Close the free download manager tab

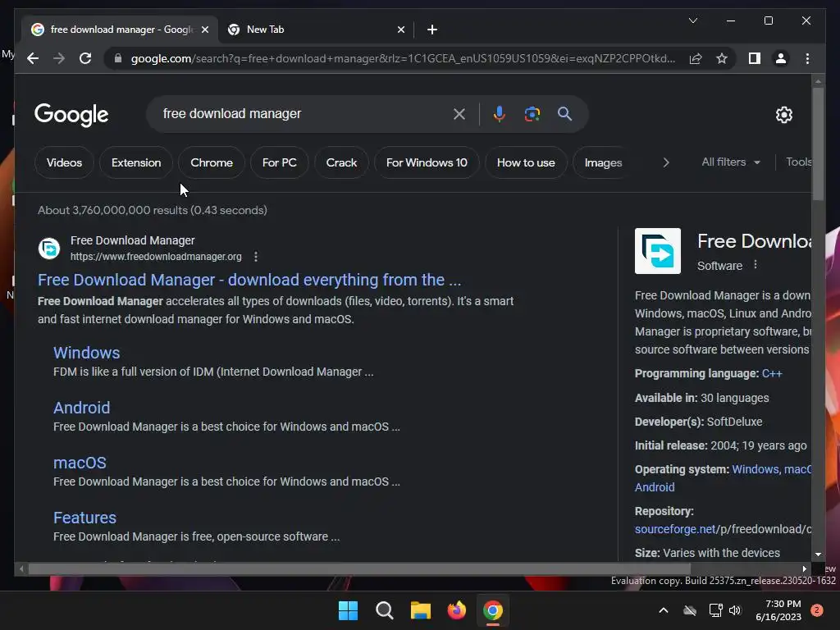(x=204, y=30)
